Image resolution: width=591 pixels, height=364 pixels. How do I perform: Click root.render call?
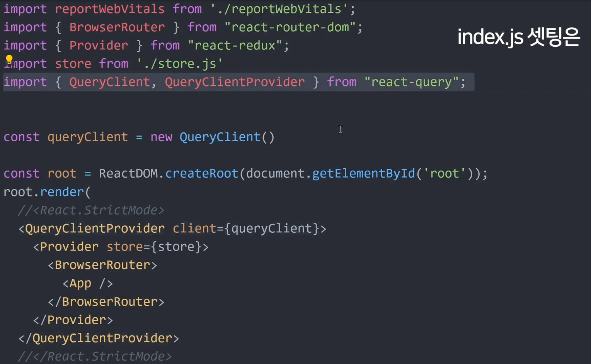[47, 192]
